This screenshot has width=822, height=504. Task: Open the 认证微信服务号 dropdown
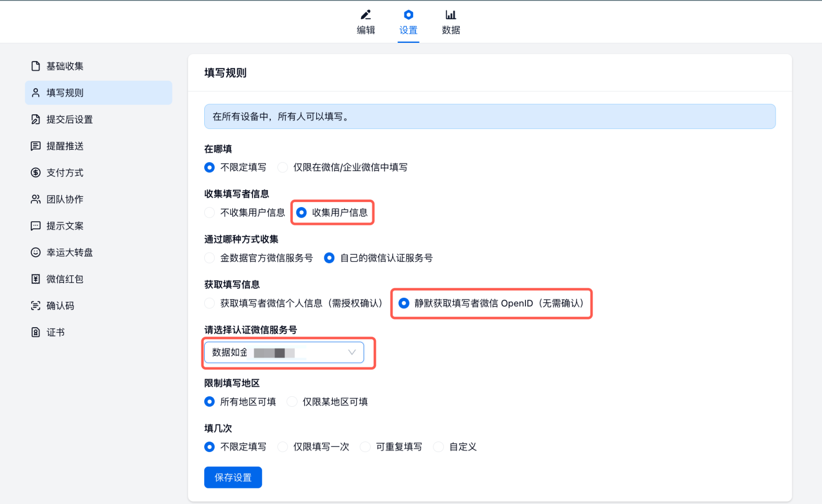[284, 352]
